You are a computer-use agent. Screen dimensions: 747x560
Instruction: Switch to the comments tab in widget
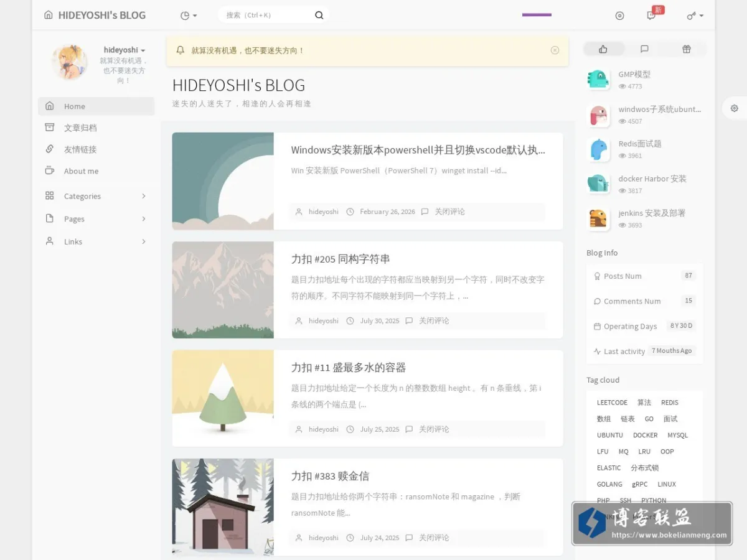click(x=644, y=49)
